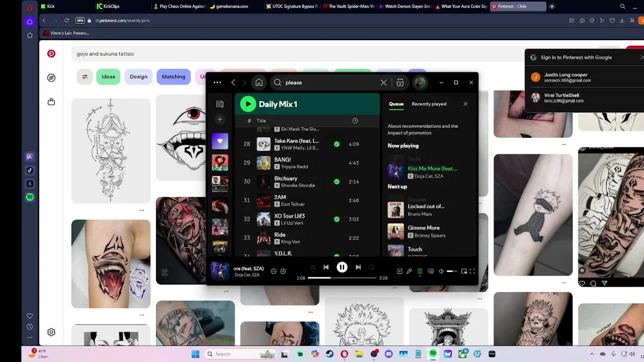Viewport: 644px width, 362px height.
Task: Select the track 2AM by Don Toliver
Action: click(x=307, y=201)
